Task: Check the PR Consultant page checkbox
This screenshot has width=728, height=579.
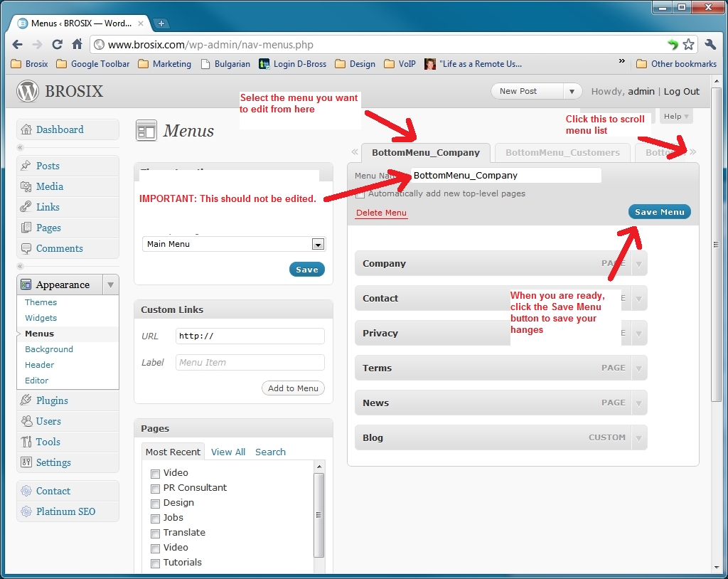Action: [155, 489]
